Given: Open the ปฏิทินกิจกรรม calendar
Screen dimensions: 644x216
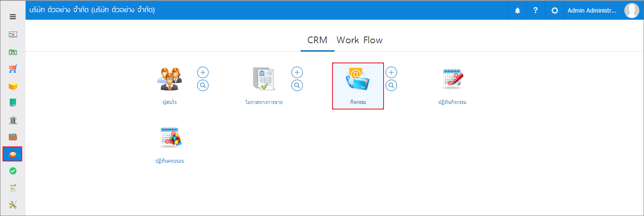Looking at the screenshot, I should pos(452,86).
